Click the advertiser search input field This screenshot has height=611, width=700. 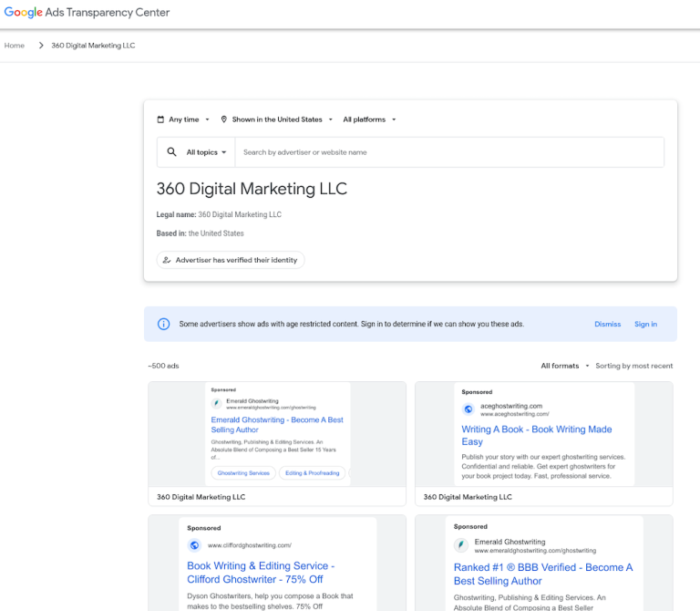pos(449,152)
